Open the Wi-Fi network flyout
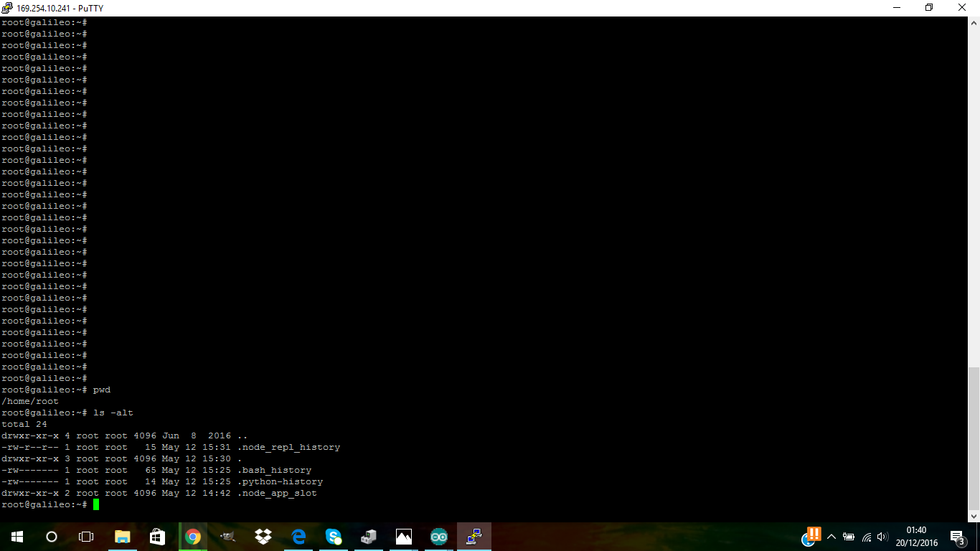 (866, 537)
